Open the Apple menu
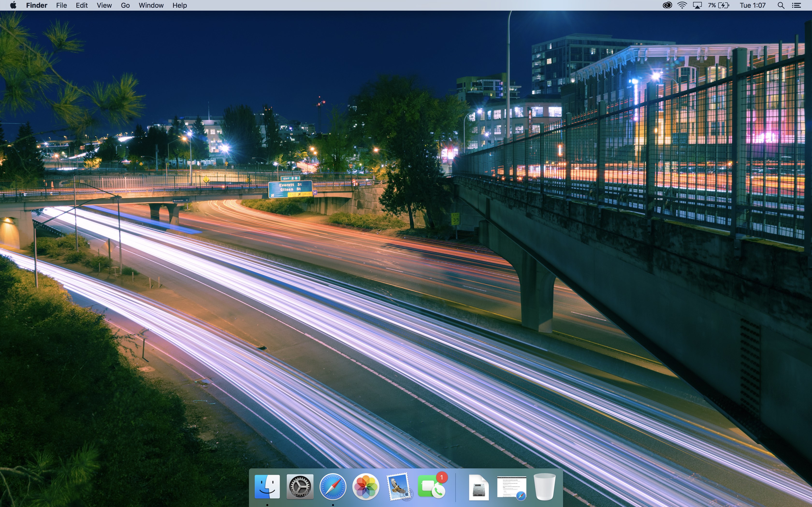 tap(13, 5)
